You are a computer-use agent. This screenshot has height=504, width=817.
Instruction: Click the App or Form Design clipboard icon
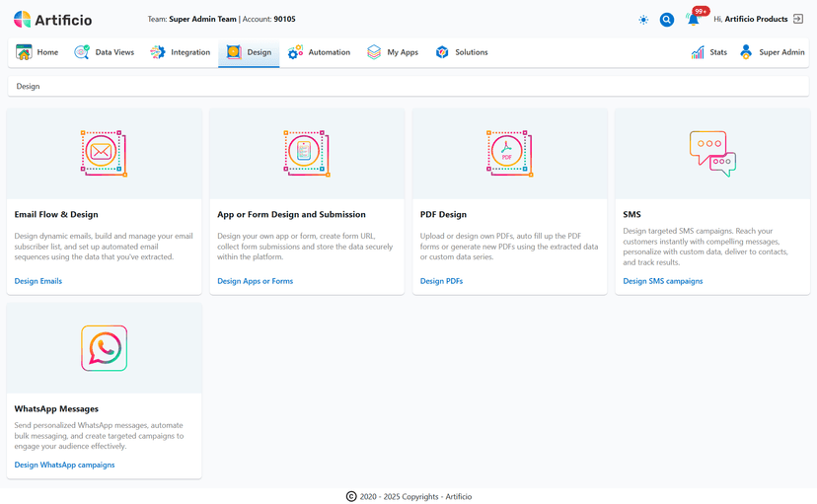coord(306,154)
